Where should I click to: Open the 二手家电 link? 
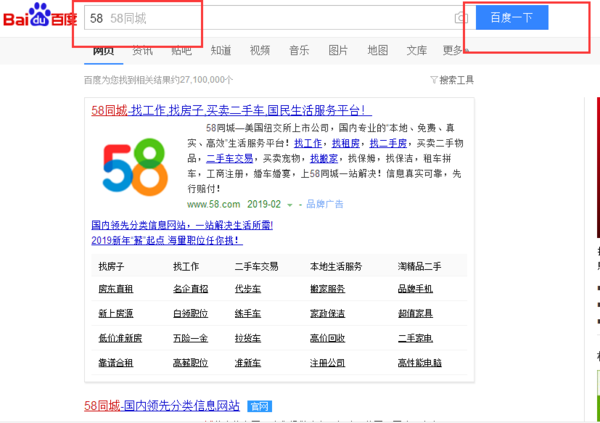415,338
